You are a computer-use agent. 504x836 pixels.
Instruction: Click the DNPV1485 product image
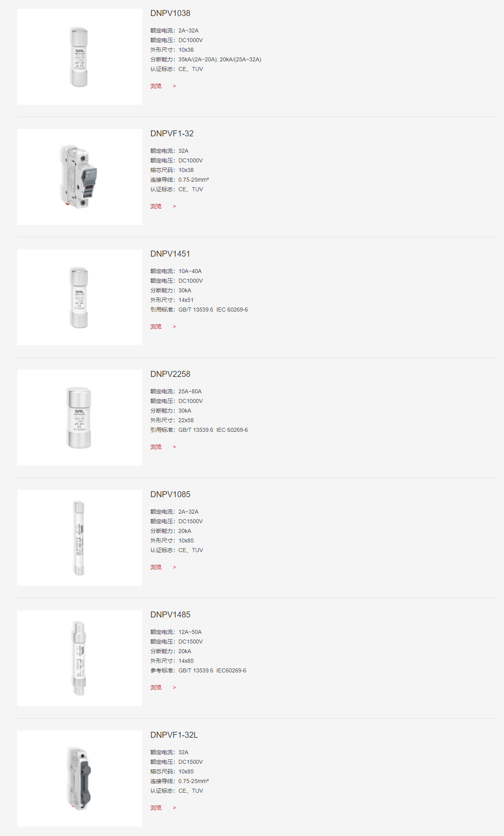[79, 658]
